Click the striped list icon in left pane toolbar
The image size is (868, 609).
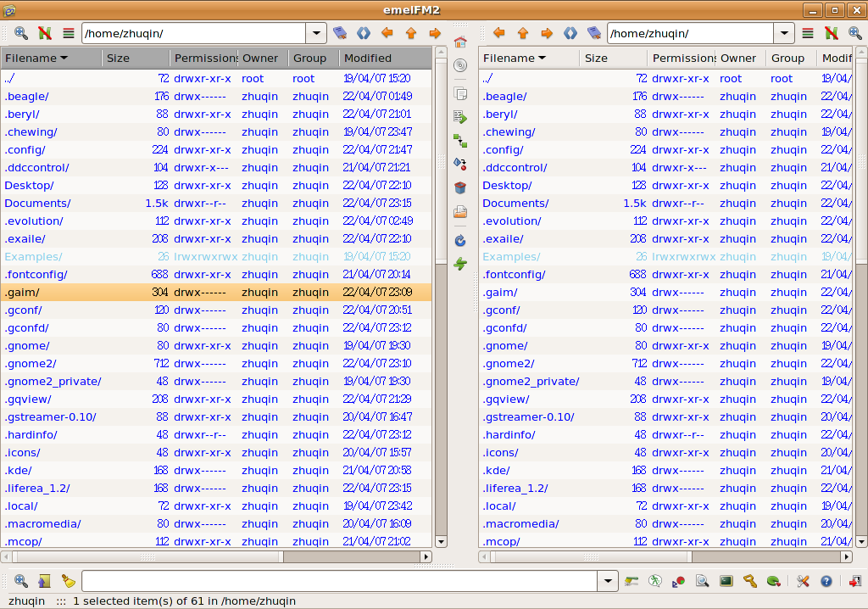coord(69,33)
